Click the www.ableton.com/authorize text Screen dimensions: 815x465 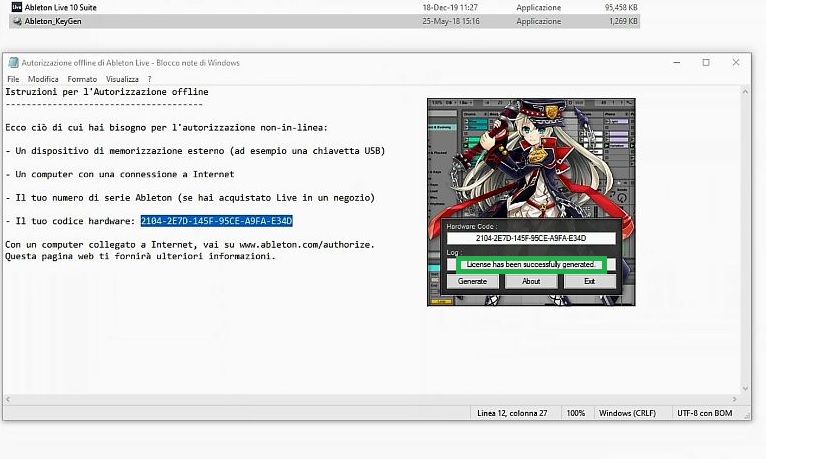[x=306, y=244]
